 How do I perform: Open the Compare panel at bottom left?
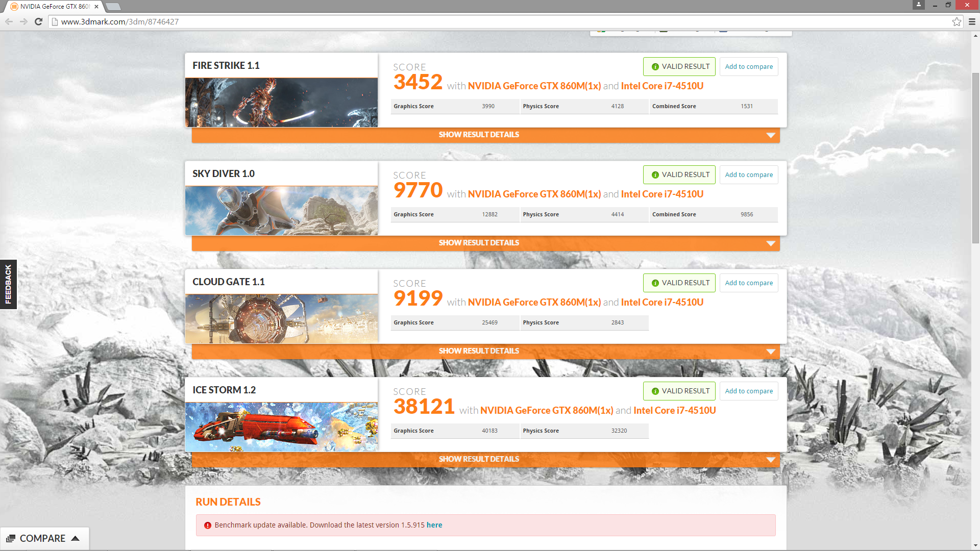(43, 538)
